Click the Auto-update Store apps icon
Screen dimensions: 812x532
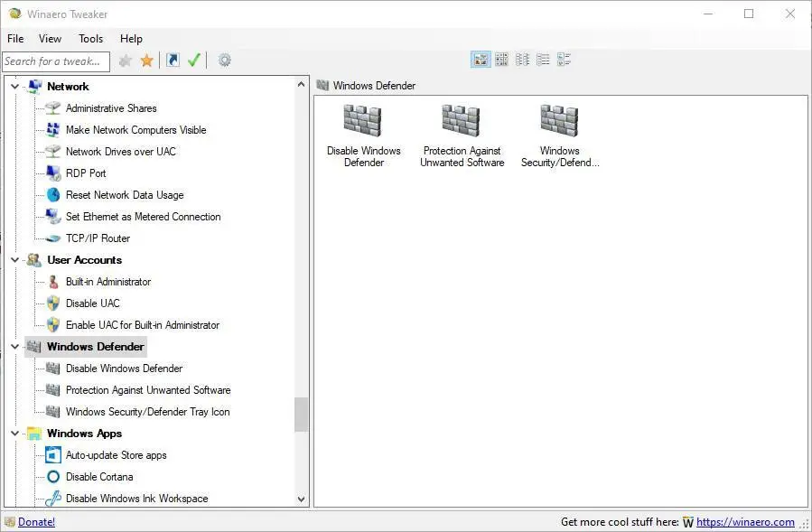[52, 455]
